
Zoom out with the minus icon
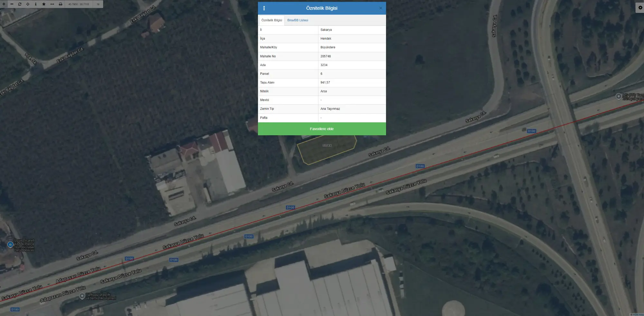pyautogui.click(x=12, y=4)
